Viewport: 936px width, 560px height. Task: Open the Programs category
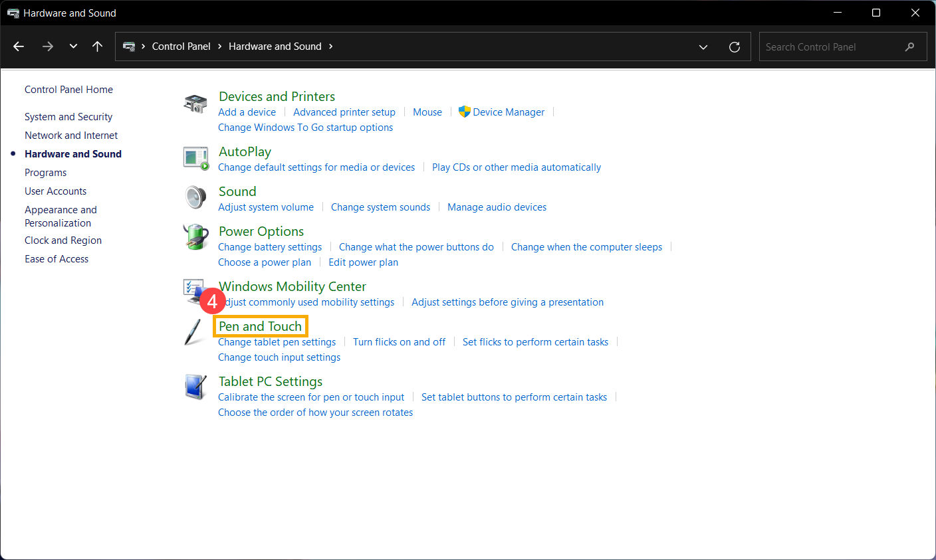45,173
